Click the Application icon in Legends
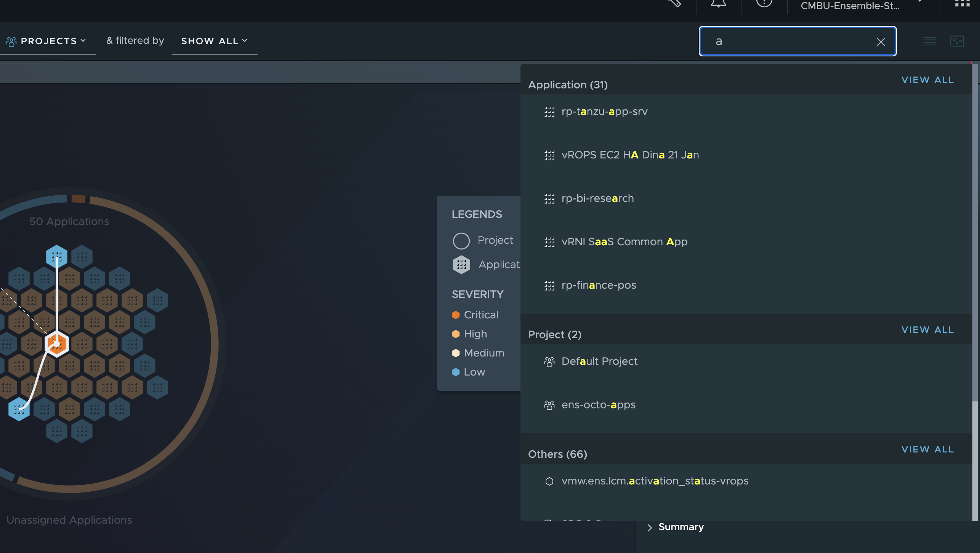Image resolution: width=980 pixels, height=553 pixels. click(460, 264)
